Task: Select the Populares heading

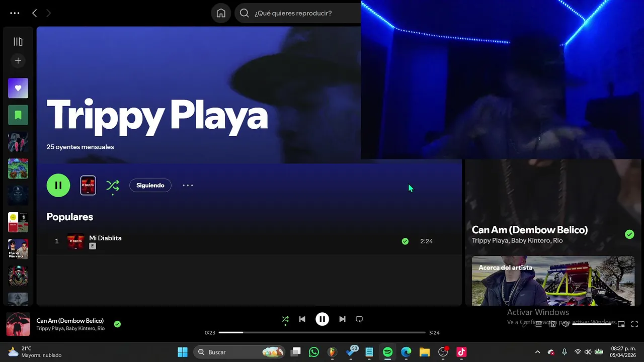Action: tap(70, 217)
